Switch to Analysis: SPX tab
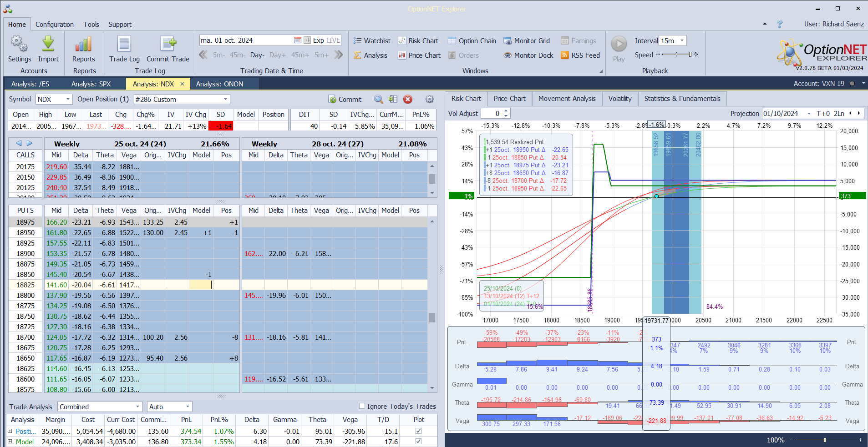This screenshot has width=868, height=447. click(91, 84)
